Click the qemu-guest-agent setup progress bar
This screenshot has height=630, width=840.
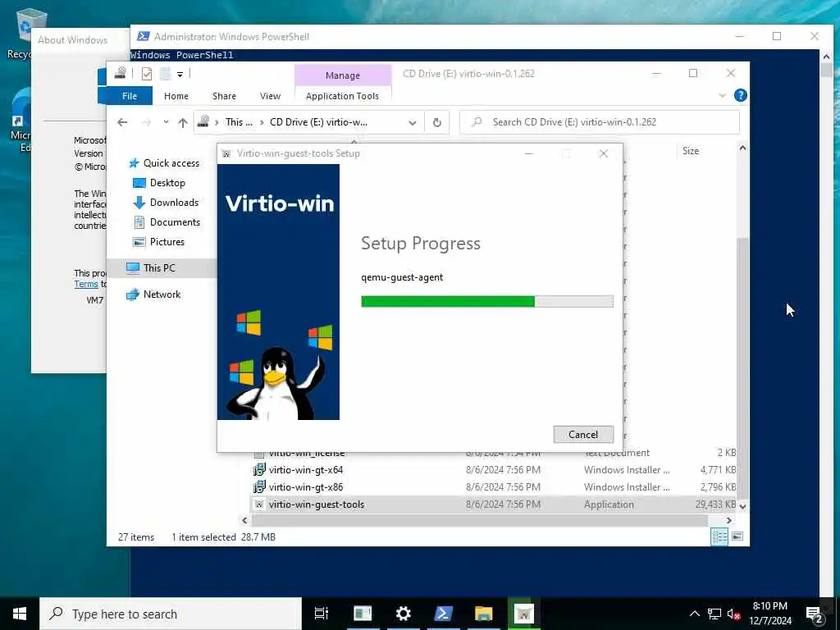coord(487,302)
